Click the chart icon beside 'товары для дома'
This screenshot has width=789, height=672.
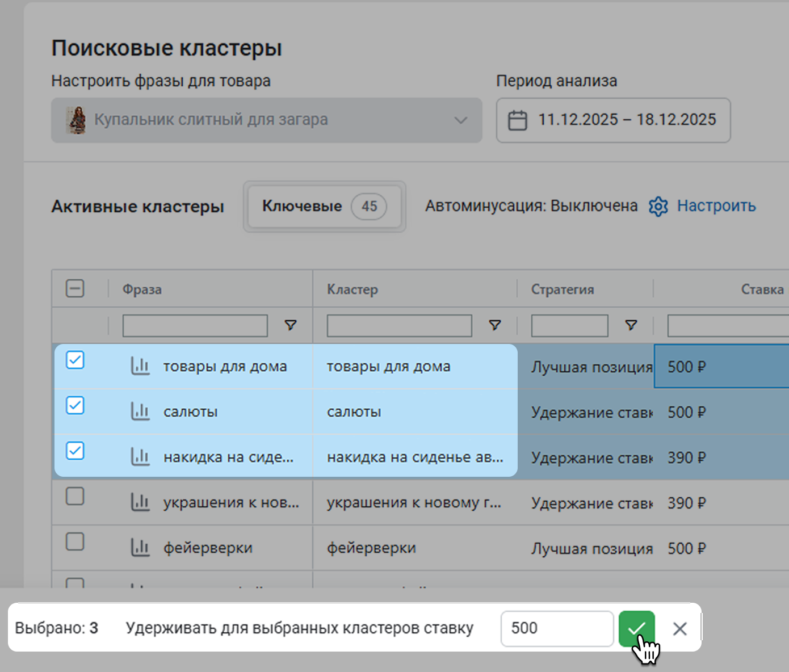point(140,367)
